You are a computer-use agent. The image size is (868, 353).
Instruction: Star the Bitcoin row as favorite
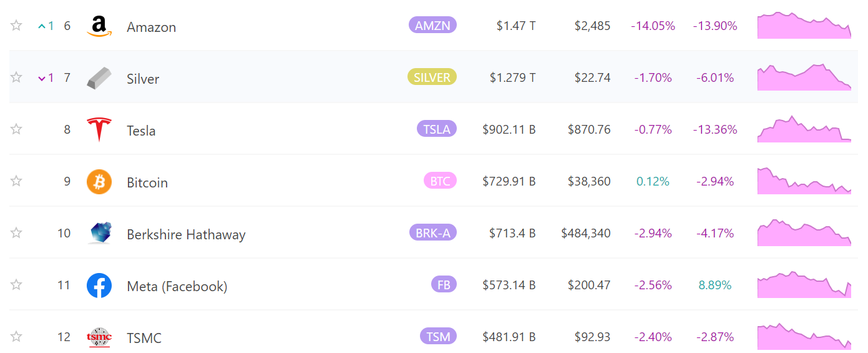pyautogui.click(x=16, y=181)
